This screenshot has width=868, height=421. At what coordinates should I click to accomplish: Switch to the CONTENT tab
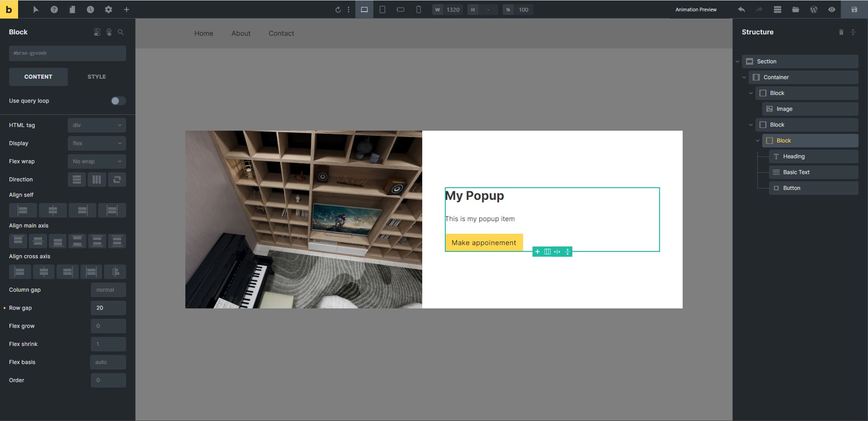tap(38, 77)
